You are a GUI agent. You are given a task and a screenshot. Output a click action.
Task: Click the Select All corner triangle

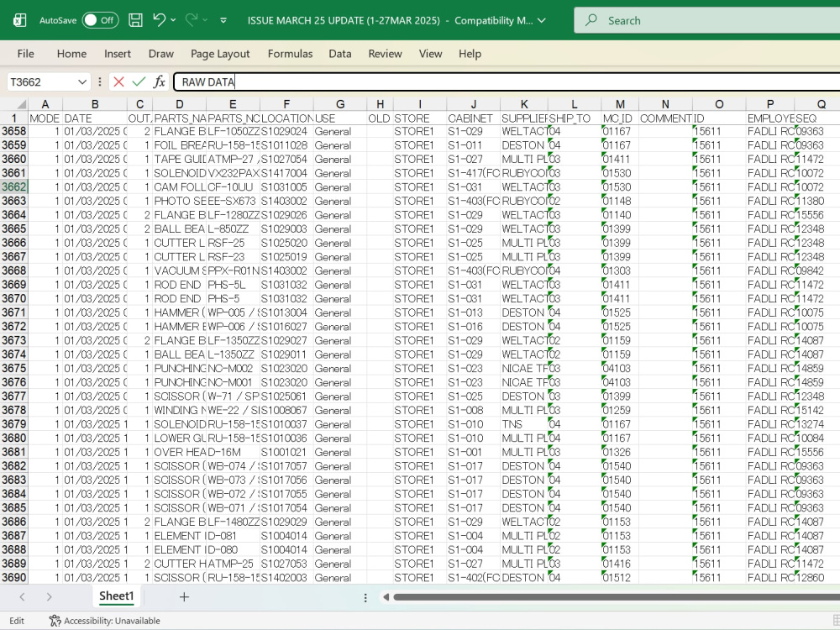(x=20, y=104)
